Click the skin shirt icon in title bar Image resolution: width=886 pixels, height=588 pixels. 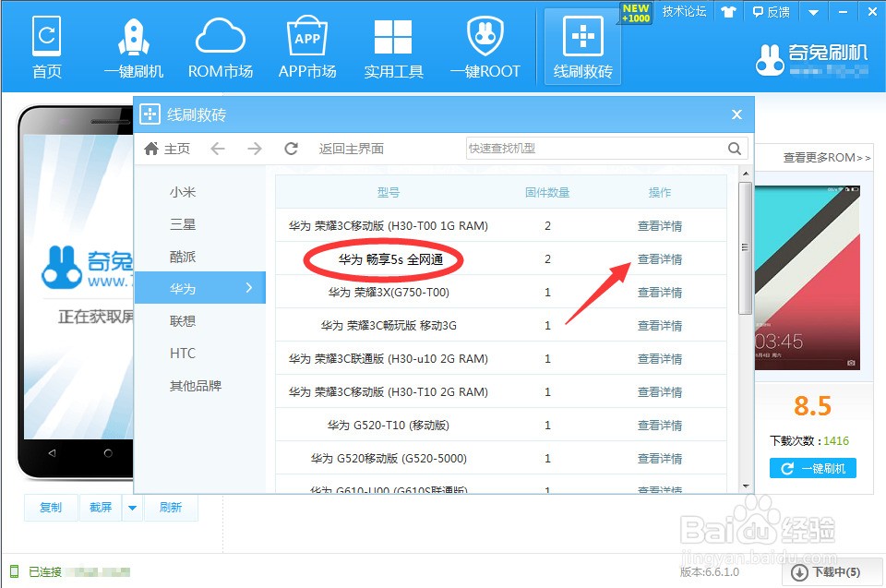click(728, 12)
